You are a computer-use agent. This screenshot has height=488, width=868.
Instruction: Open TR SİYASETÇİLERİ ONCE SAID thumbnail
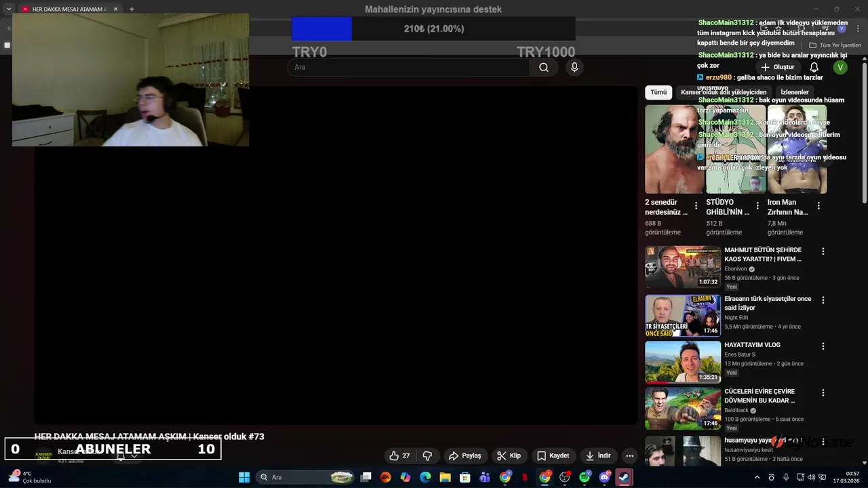(x=683, y=316)
